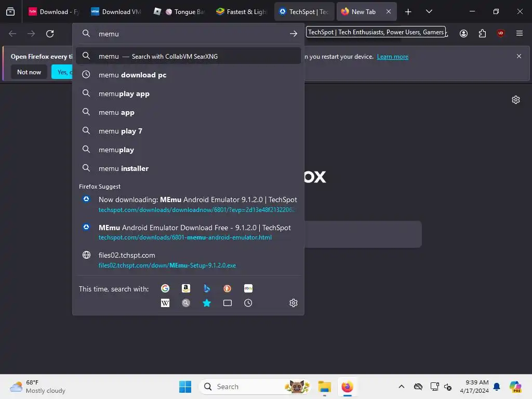The width and height of the screenshot is (532, 399).
Task: Choose suggestion memu installer
Action: coord(188,168)
